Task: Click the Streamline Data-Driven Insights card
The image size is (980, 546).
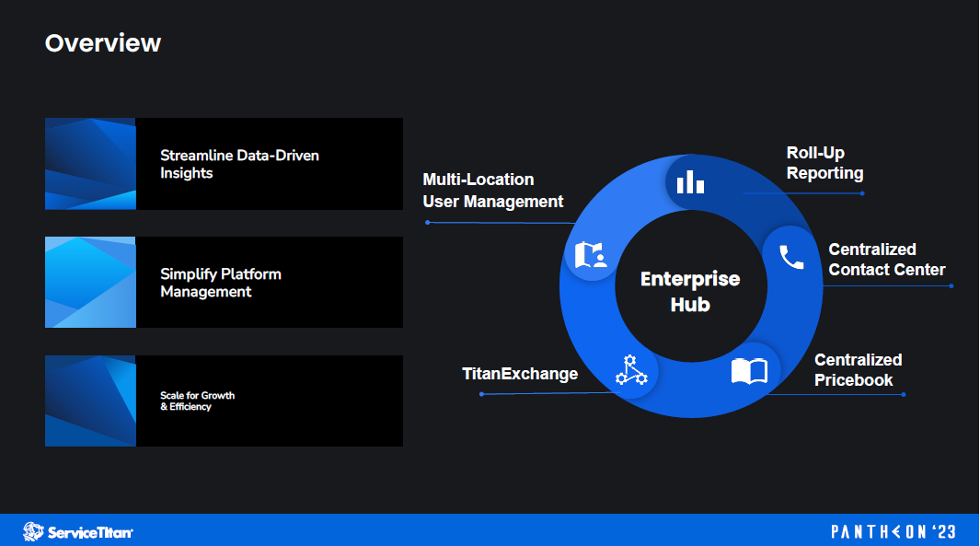Action: pyautogui.click(x=224, y=164)
